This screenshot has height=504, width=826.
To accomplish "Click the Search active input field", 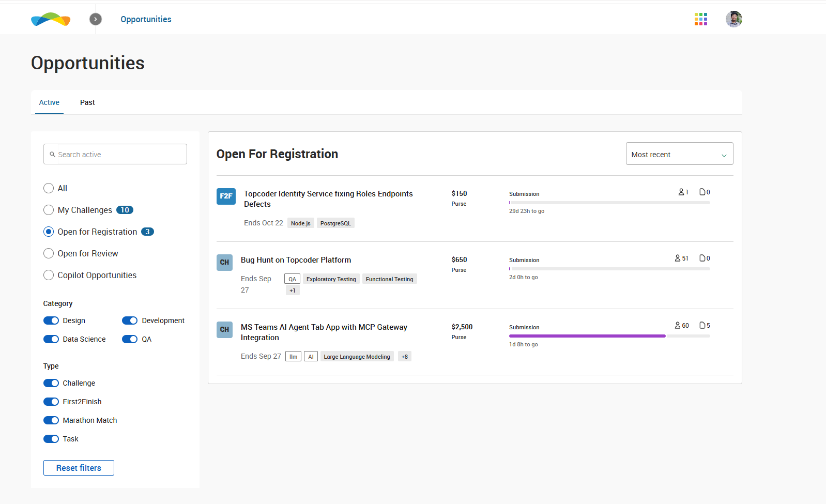I will point(115,154).
